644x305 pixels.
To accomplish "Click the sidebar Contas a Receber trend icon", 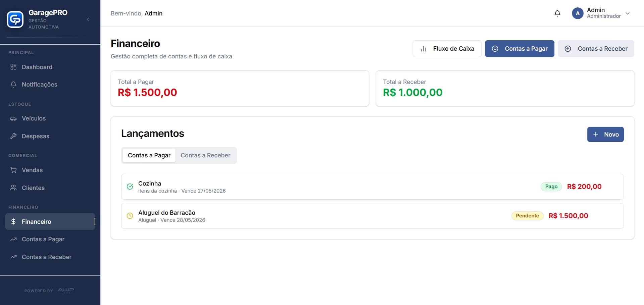I will pos(13,257).
